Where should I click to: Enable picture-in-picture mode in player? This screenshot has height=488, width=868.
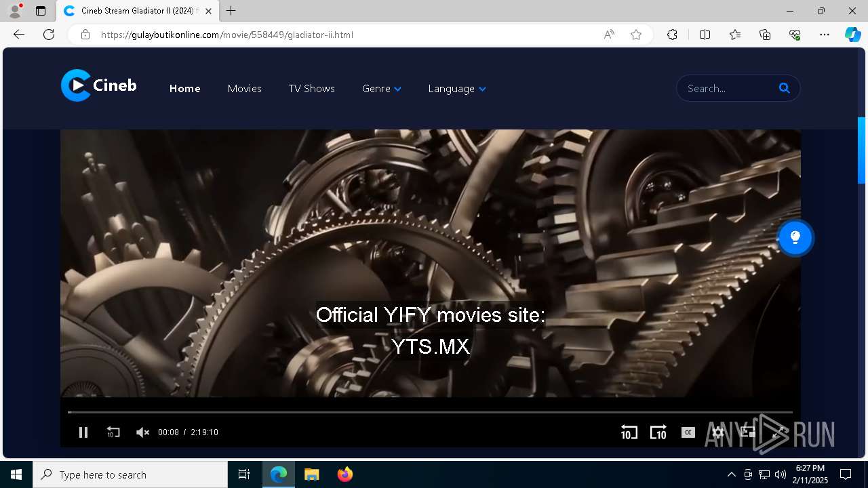click(x=748, y=432)
